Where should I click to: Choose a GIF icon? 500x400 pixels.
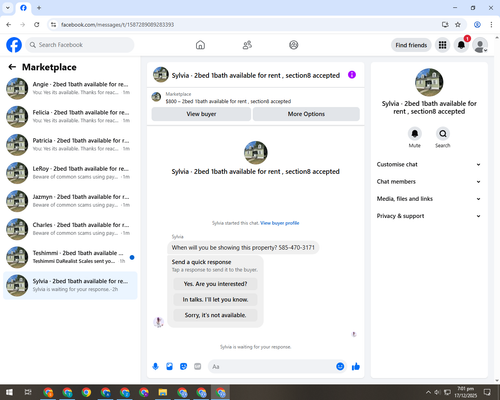pyautogui.click(x=198, y=367)
